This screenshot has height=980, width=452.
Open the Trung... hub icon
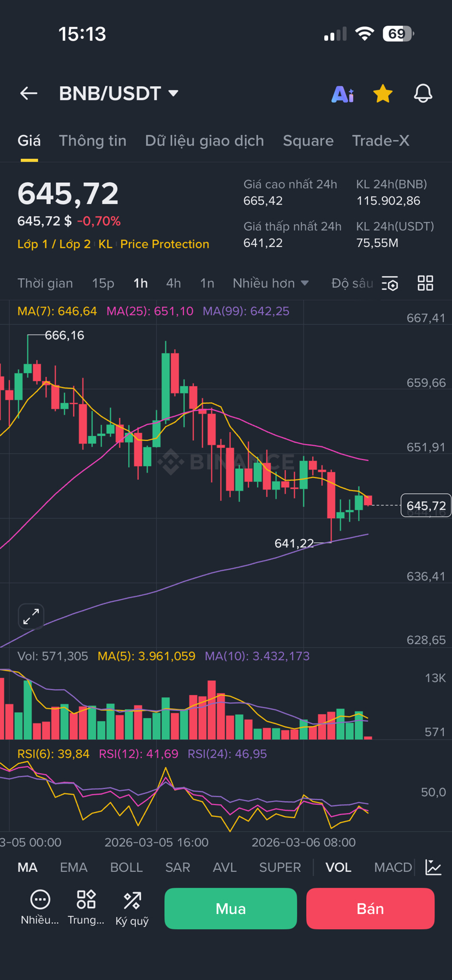(86, 908)
